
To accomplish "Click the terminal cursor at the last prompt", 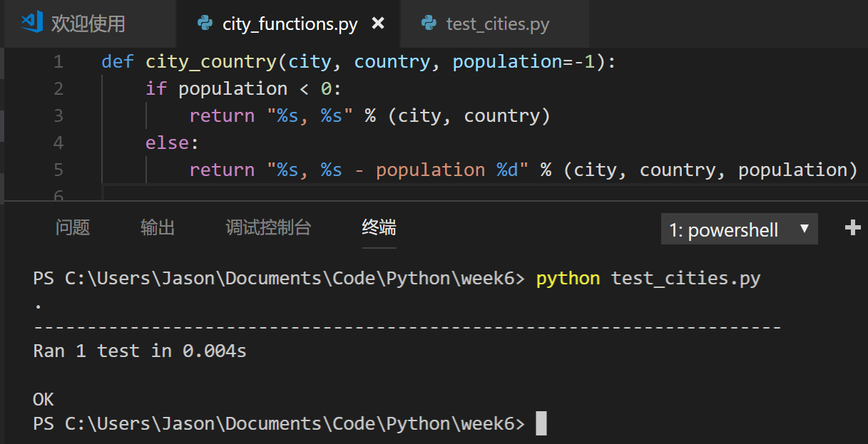I will tap(541, 423).
